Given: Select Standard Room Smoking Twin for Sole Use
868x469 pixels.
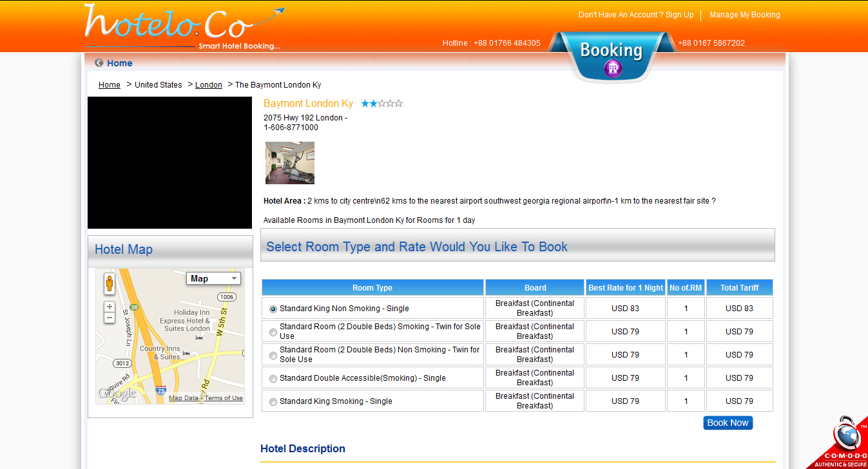Looking at the screenshot, I should click(273, 332).
